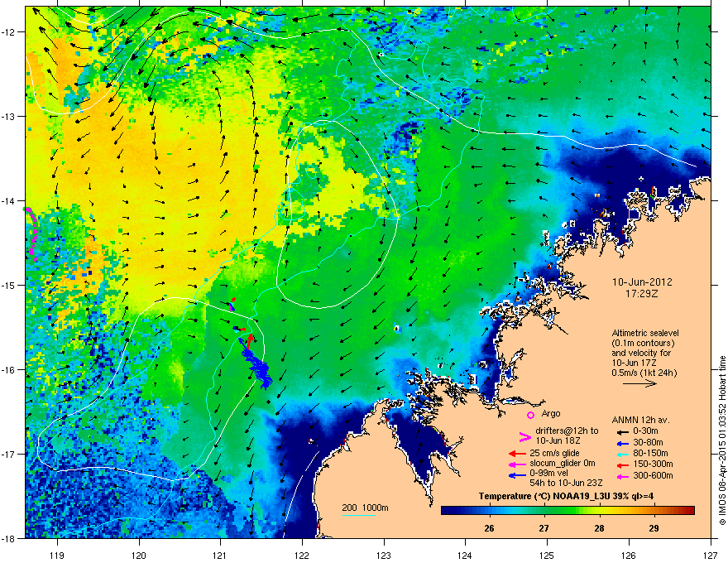The height and width of the screenshot is (563, 728).
Task: Click the longitude axis label '119'
Action: click(57, 555)
